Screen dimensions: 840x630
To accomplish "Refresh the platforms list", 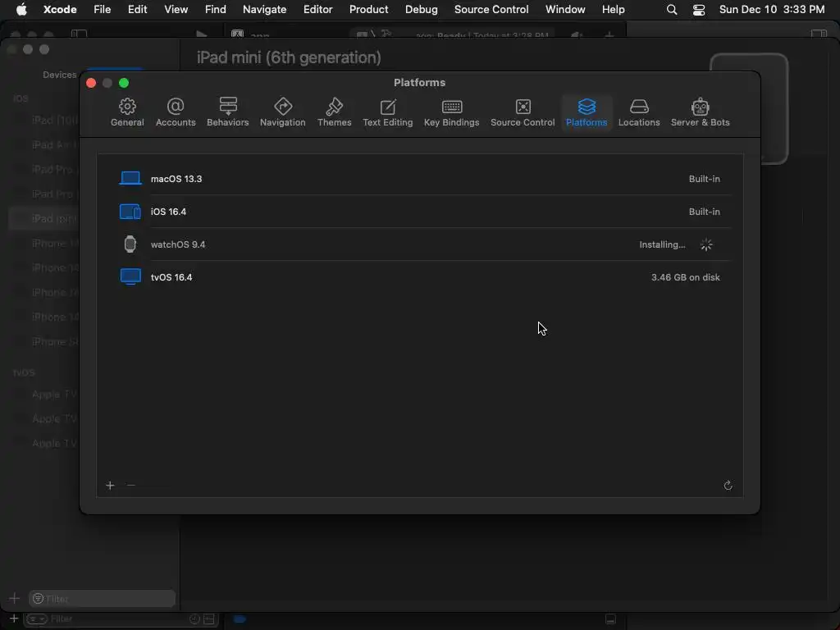I will click(x=728, y=486).
